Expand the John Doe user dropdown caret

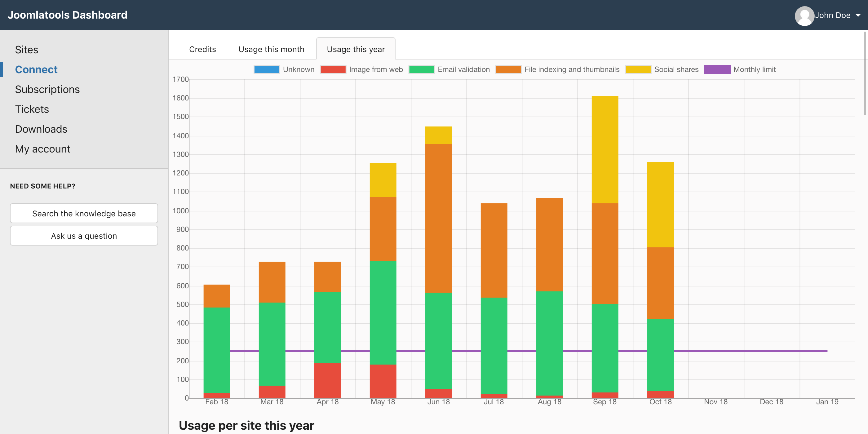point(858,15)
